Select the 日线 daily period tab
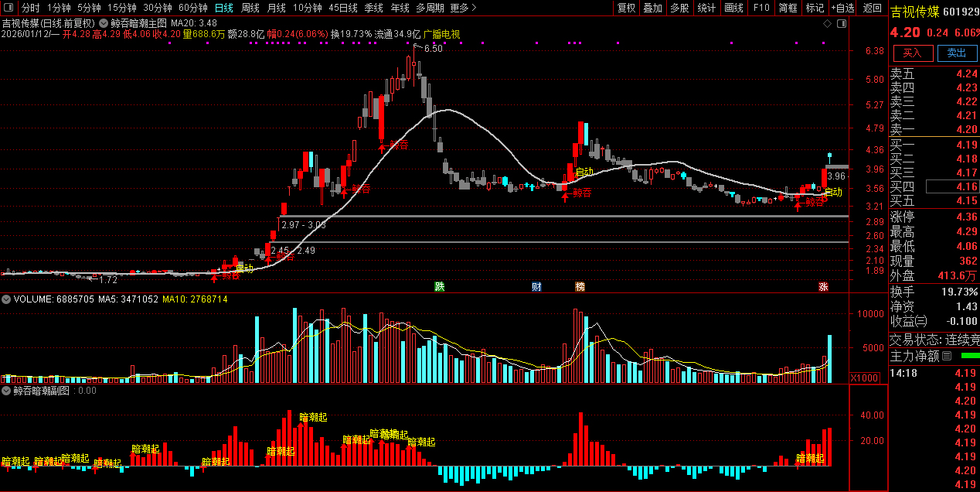The image size is (980, 492). coord(224,8)
